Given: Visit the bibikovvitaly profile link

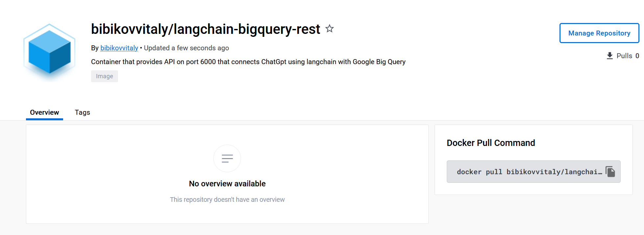Looking at the screenshot, I should [119, 48].
